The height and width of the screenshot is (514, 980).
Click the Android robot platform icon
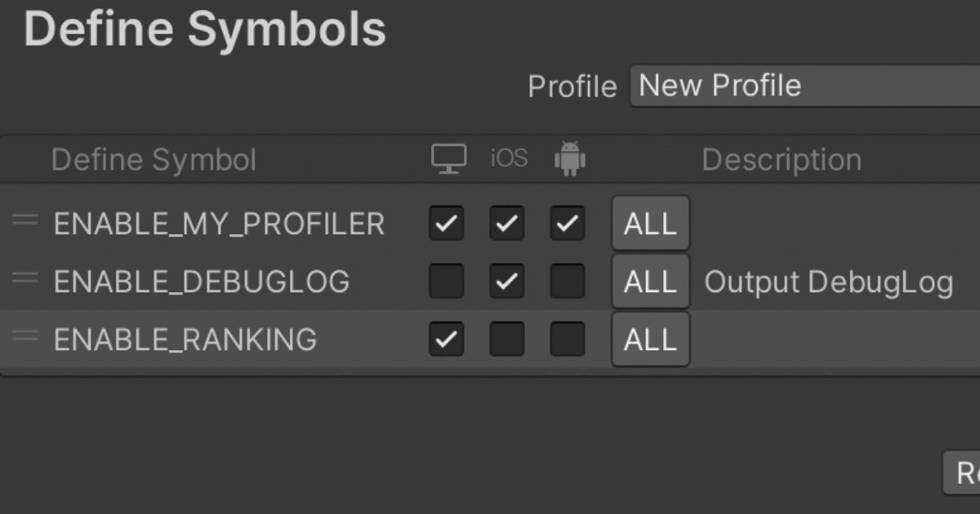569,158
